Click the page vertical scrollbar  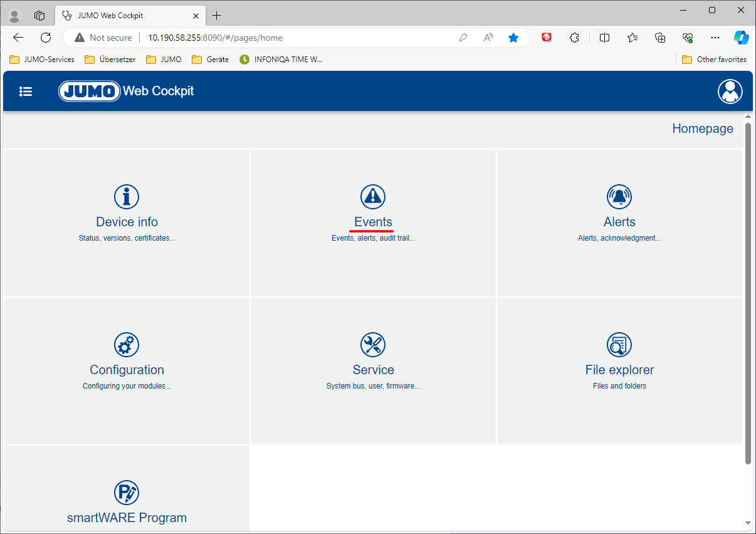pyautogui.click(x=748, y=293)
